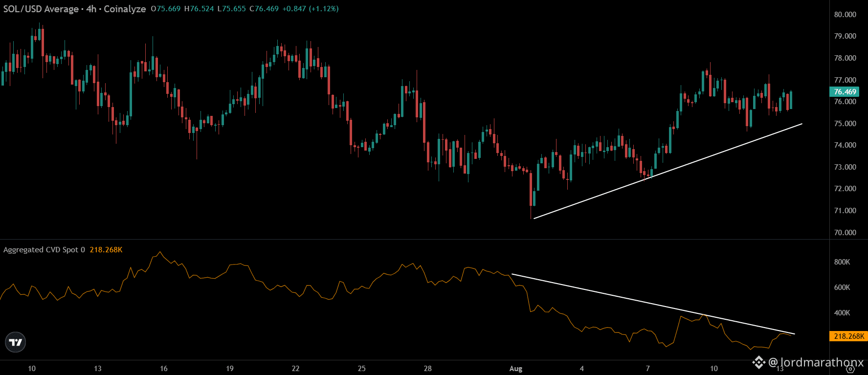The image size is (868, 375).
Task: Click the orange 218.268K tag on CVD axis
Action: tap(849, 336)
